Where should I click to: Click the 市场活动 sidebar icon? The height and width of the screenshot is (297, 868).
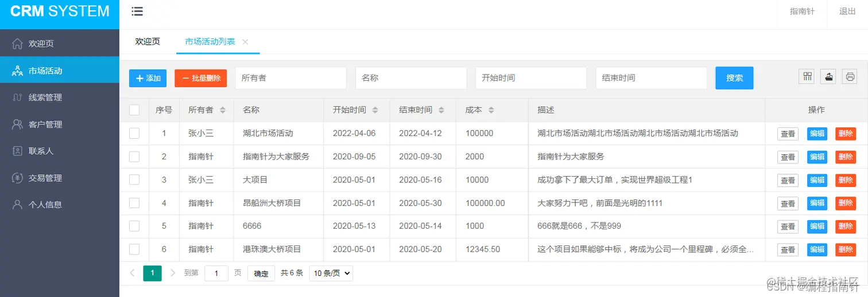pyautogui.click(x=17, y=71)
